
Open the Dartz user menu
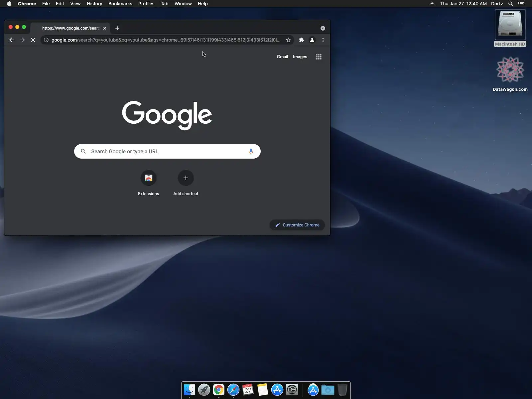pos(497,4)
